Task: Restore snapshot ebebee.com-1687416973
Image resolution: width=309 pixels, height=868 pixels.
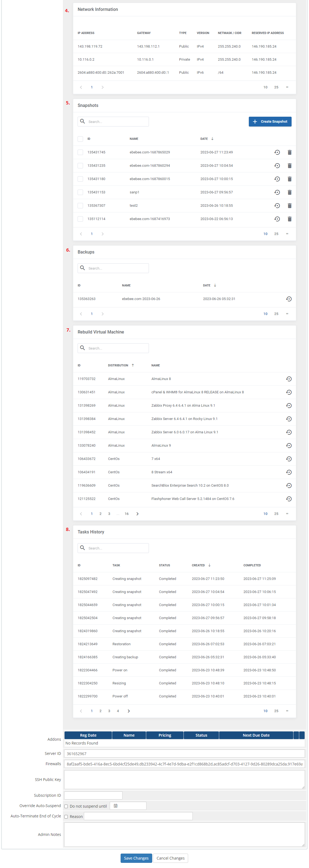Action: point(277,219)
